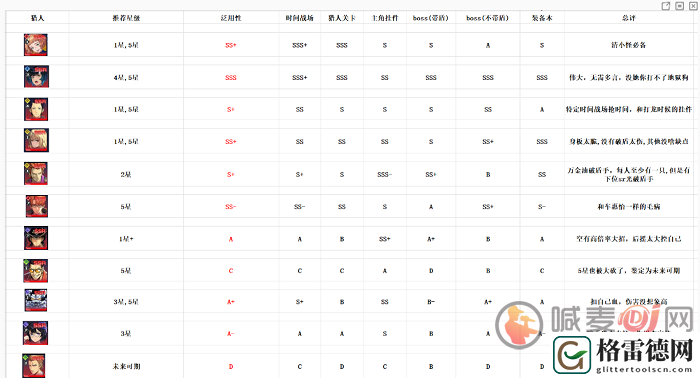Select the S- cell under 装备本
The width and height of the screenshot is (700, 378).
tap(542, 207)
